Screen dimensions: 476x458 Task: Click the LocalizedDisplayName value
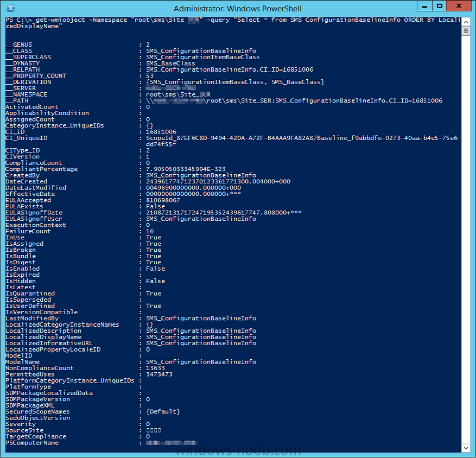tap(201, 337)
